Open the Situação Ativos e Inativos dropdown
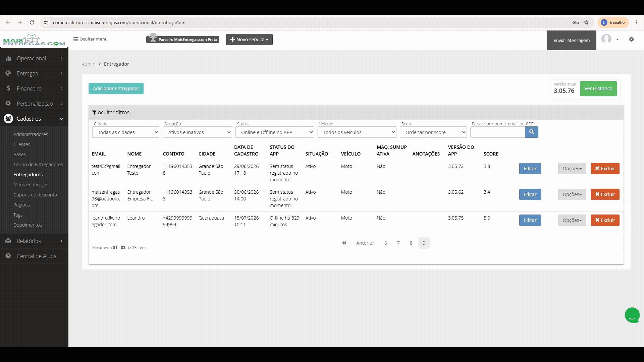The height and width of the screenshot is (362, 644). point(197,132)
